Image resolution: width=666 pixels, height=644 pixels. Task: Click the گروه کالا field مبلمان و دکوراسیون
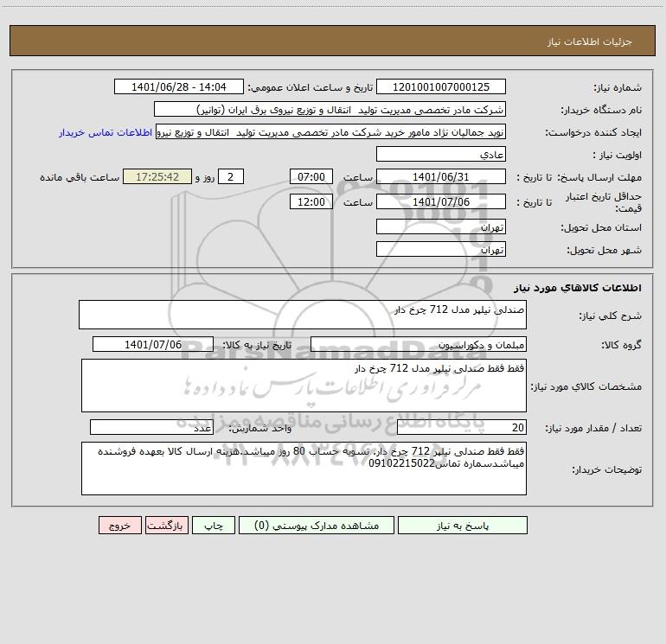coord(419,344)
